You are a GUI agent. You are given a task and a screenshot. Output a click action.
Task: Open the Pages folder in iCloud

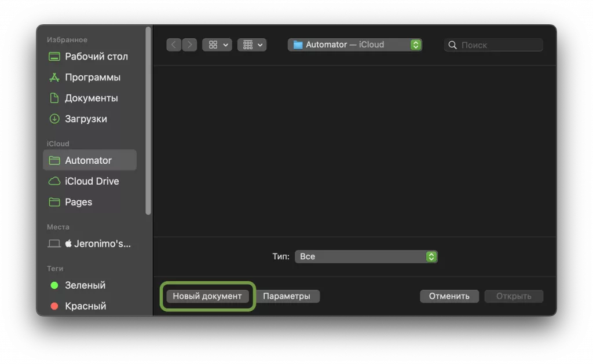(x=78, y=202)
